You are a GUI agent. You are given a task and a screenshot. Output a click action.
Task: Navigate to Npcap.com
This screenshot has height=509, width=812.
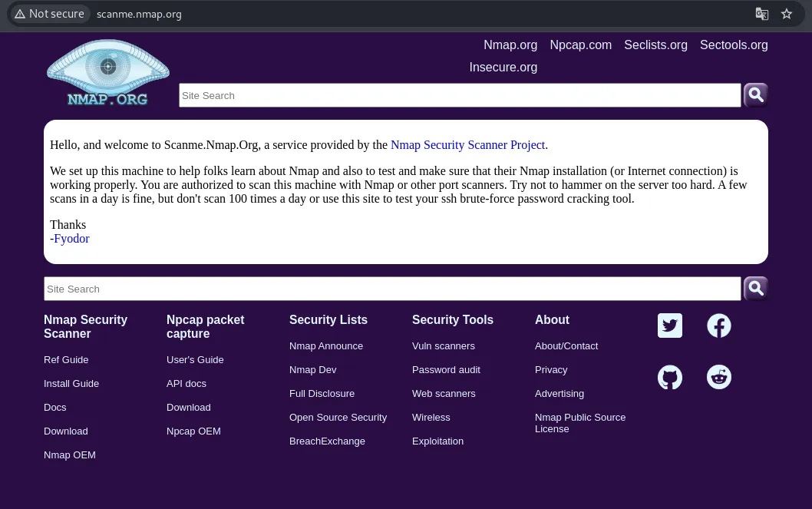[x=580, y=45]
